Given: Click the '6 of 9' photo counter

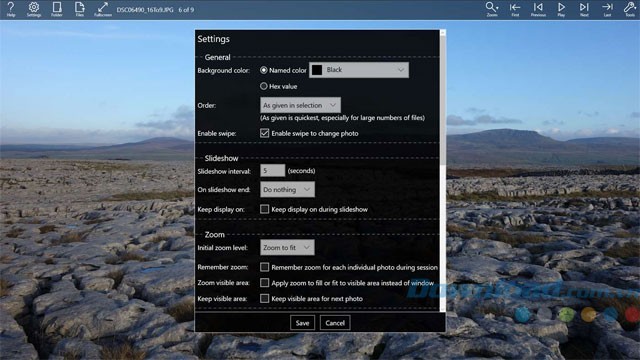Looking at the screenshot, I should click(x=186, y=9).
